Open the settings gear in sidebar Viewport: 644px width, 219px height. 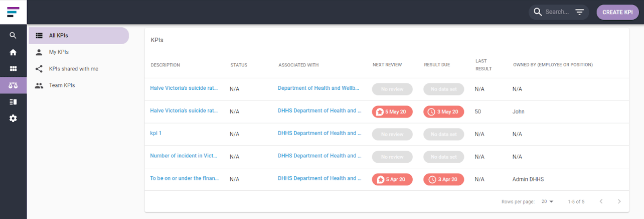[x=13, y=119]
